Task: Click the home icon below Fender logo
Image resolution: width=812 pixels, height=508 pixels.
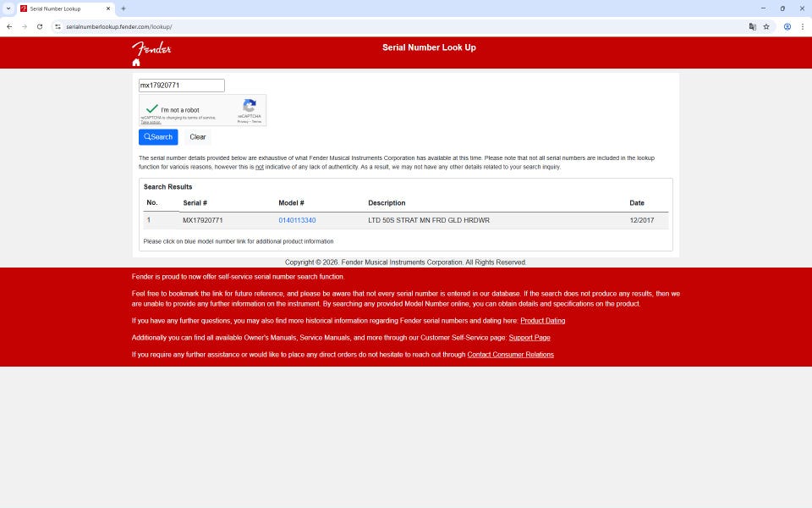Action: [136, 63]
